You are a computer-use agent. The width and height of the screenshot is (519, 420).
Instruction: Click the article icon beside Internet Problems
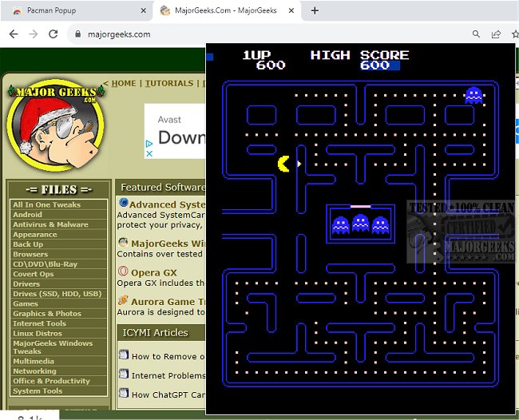[124, 374]
